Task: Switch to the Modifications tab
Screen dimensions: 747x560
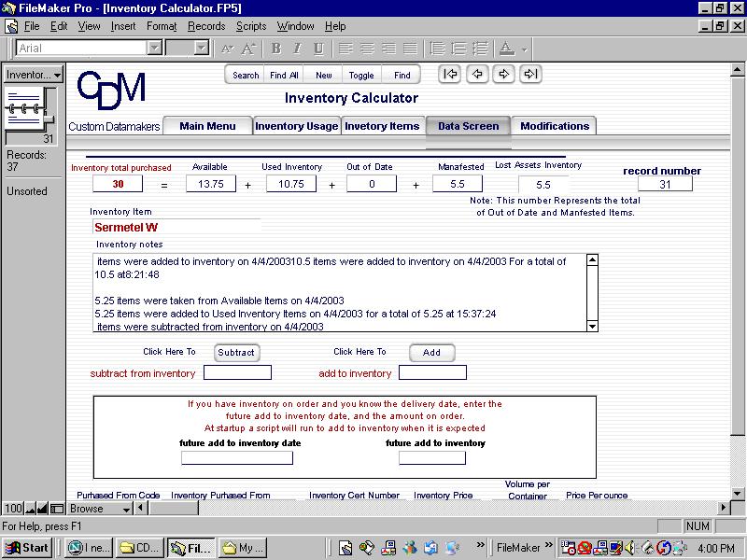Action: (x=555, y=126)
